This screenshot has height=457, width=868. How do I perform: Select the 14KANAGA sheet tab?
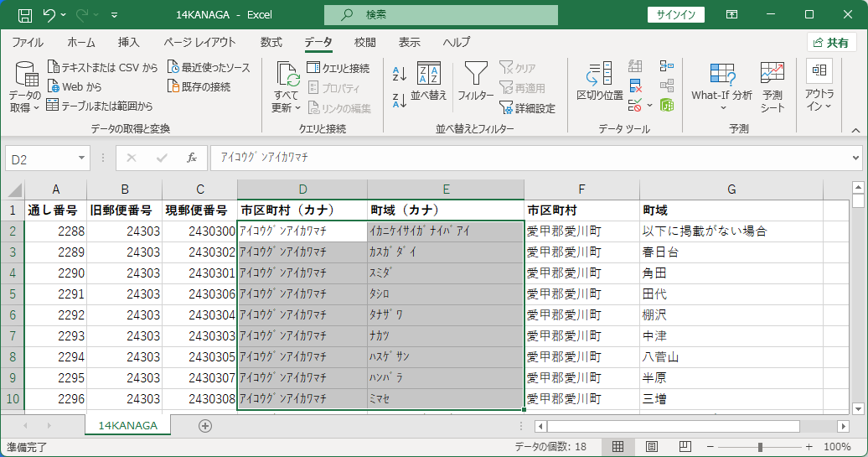(128, 425)
